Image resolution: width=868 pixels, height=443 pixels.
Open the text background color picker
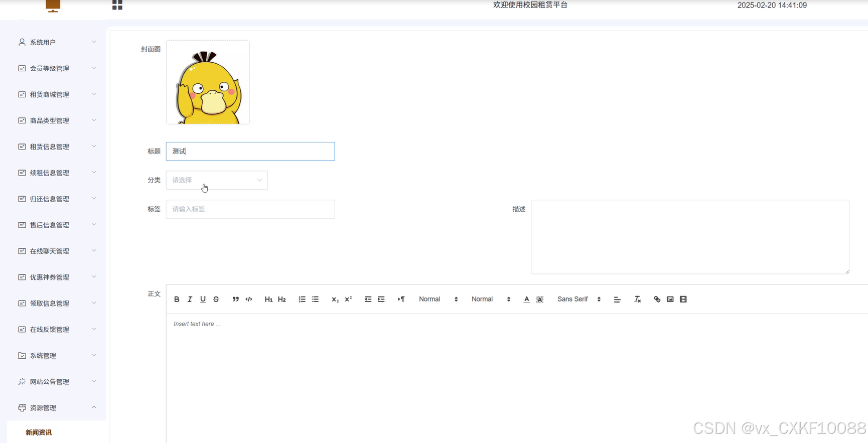[540, 299]
